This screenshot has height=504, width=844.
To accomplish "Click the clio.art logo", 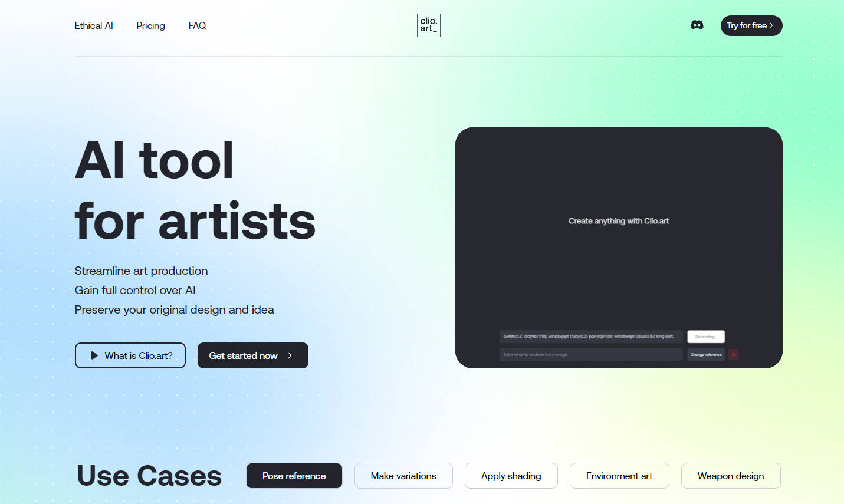I will pos(428,25).
